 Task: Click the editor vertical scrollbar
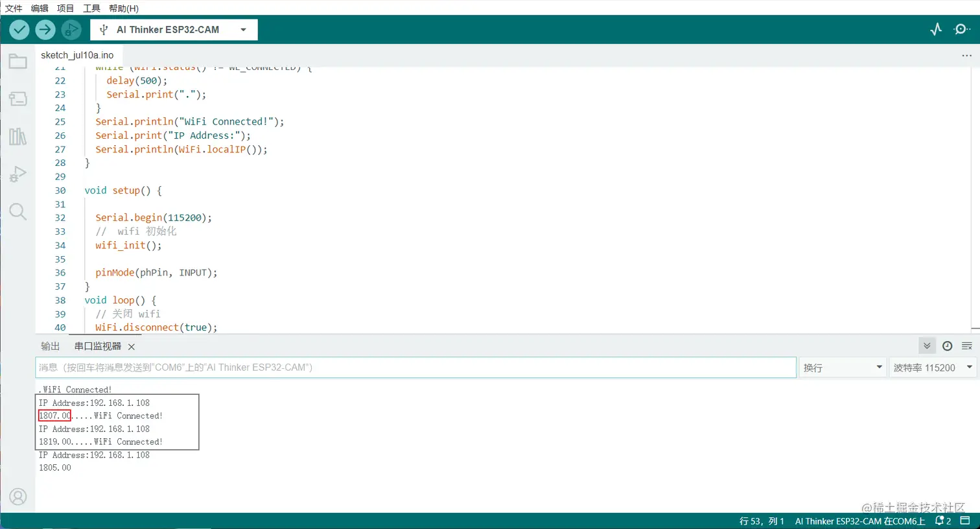tap(975, 200)
